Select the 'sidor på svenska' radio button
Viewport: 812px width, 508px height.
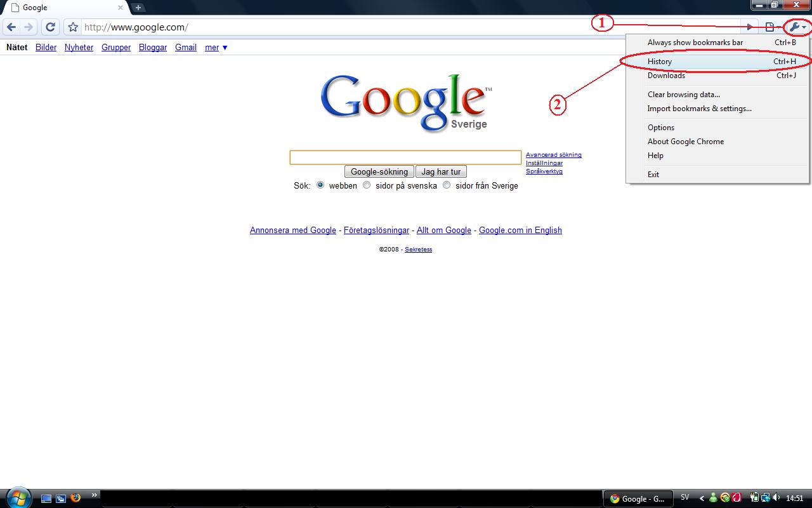pos(367,185)
